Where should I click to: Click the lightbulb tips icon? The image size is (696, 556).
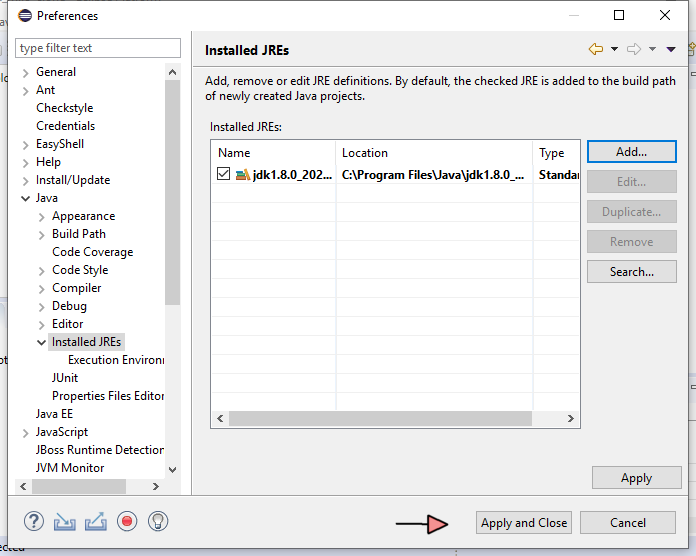(158, 521)
